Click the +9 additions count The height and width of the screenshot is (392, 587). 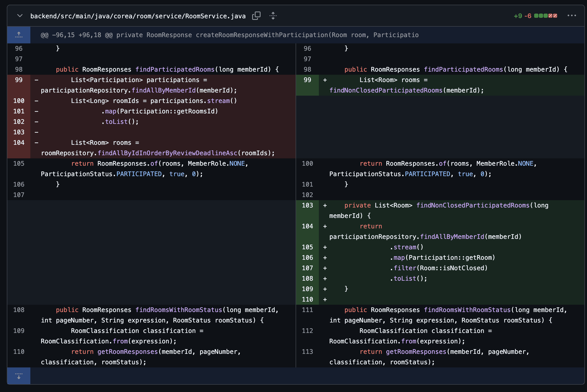(518, 16)
